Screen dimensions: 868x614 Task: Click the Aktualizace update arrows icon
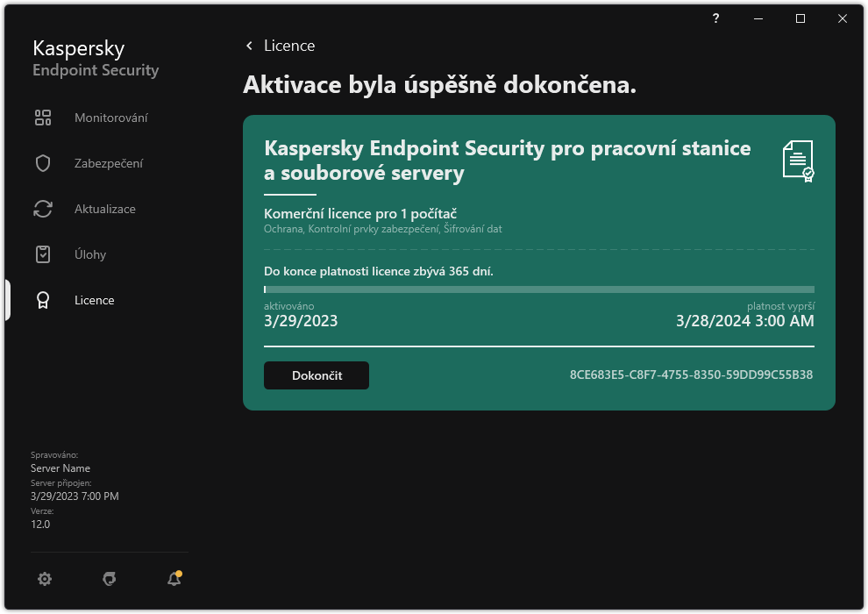[43, 209]
